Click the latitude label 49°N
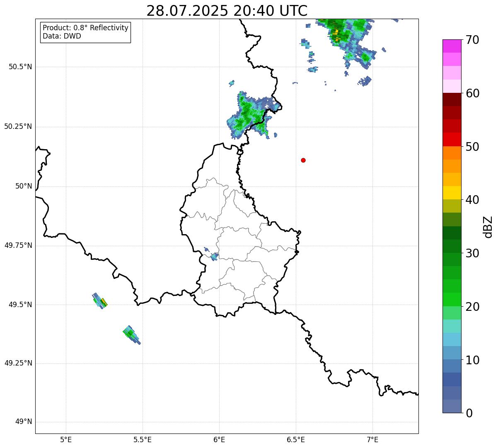 [x=24, y=422]
